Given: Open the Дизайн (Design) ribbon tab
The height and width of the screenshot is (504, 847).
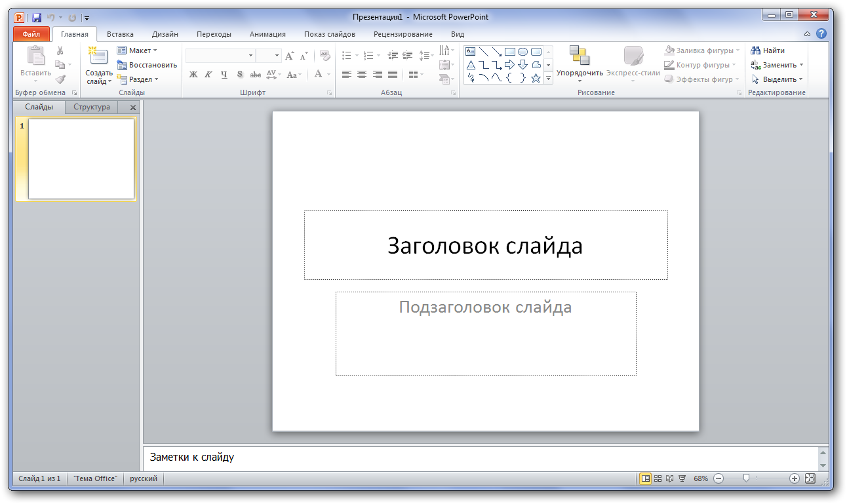Looking at the screenshot, I should click(165, 34).
